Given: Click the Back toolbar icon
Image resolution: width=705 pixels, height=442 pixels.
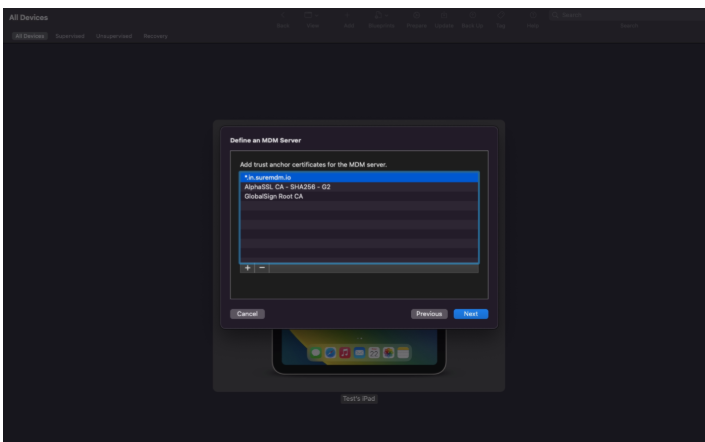Looking at the screenshot, I should click(283, 16).
